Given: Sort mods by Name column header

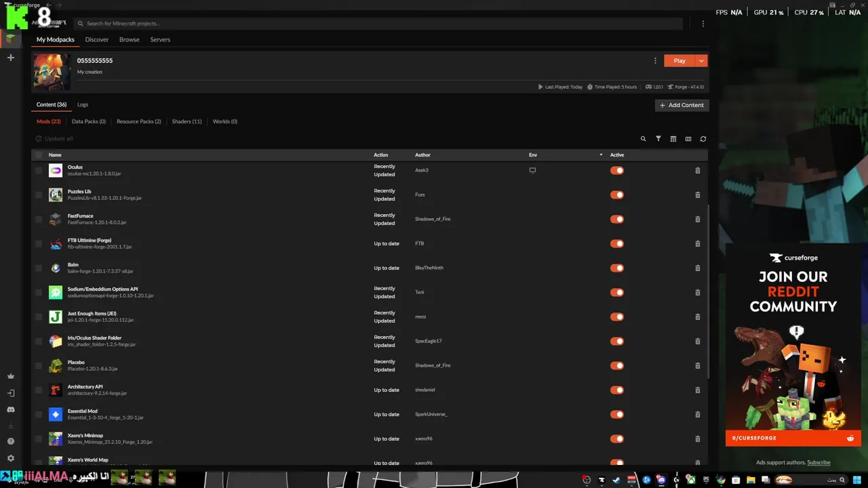Looking at the screenshot, I should point(55,155).
